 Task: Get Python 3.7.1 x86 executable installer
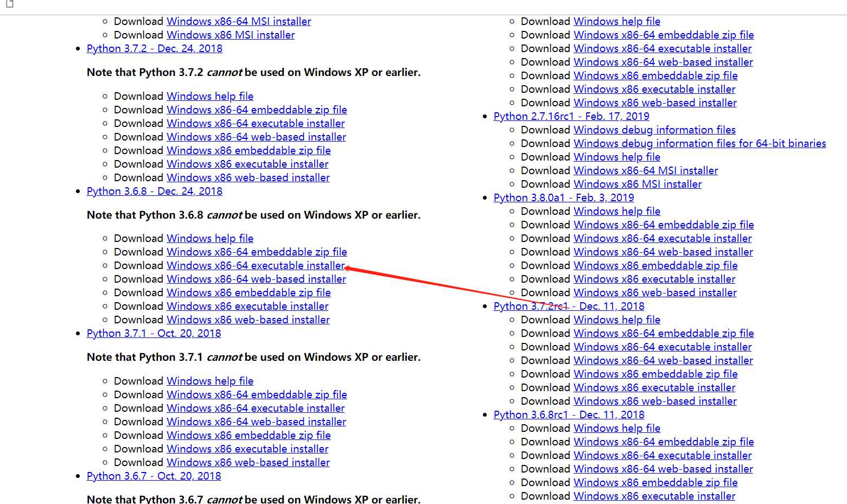pyautogui.click(x=247, y=449)
